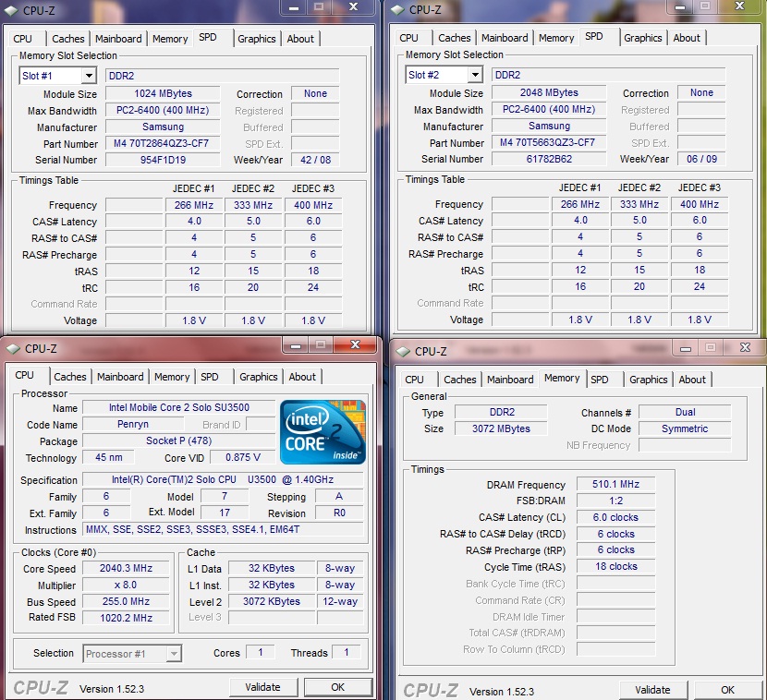The image size is (767, 700).
Task: Open Mainboard tab in Memory timings window
Action: coord(510,380)
